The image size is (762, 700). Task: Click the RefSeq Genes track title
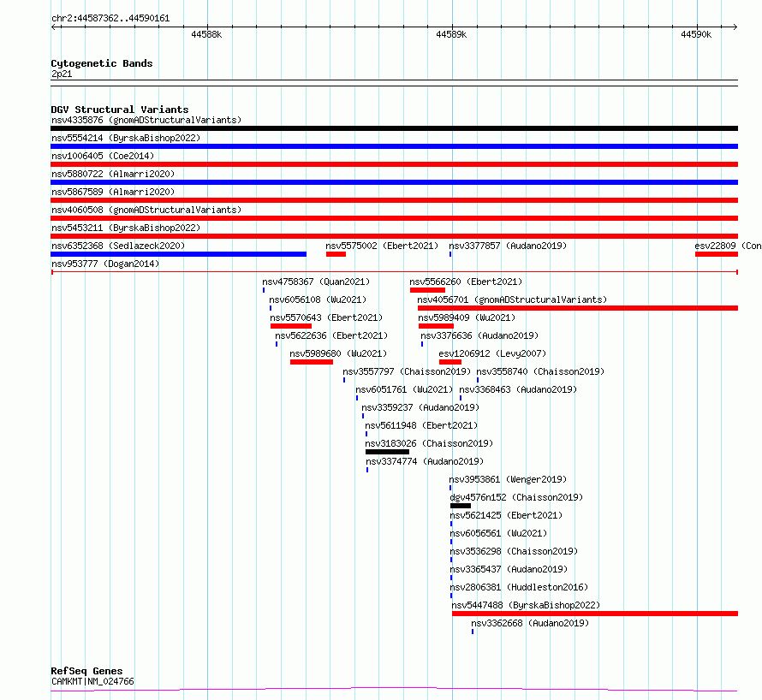[86, 671]
